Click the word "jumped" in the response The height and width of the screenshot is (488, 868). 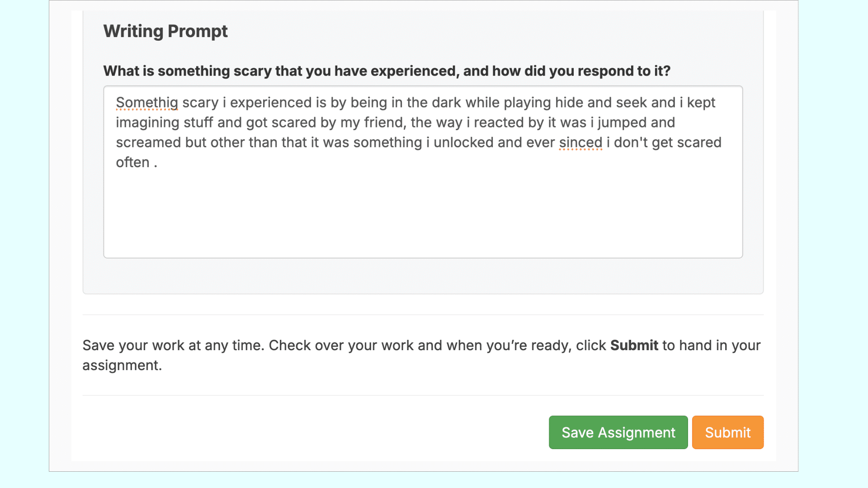(x=622, y=122)
